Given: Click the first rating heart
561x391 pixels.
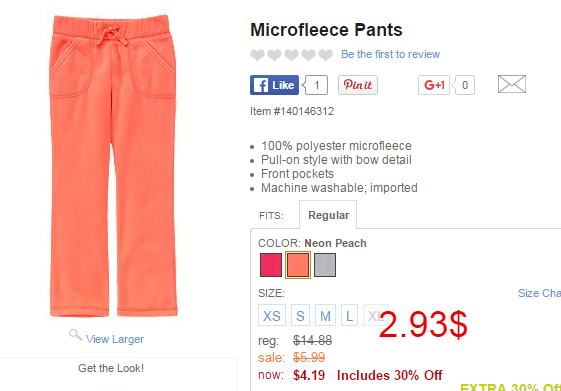Looking at the screenshot, I should (x=257, y=55).
